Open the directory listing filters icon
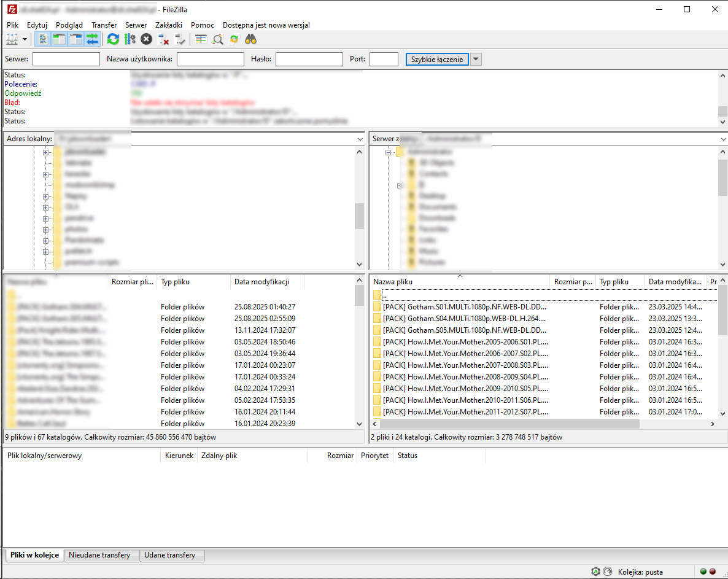This screenshot has width=728, height=579. pos(201,39)
